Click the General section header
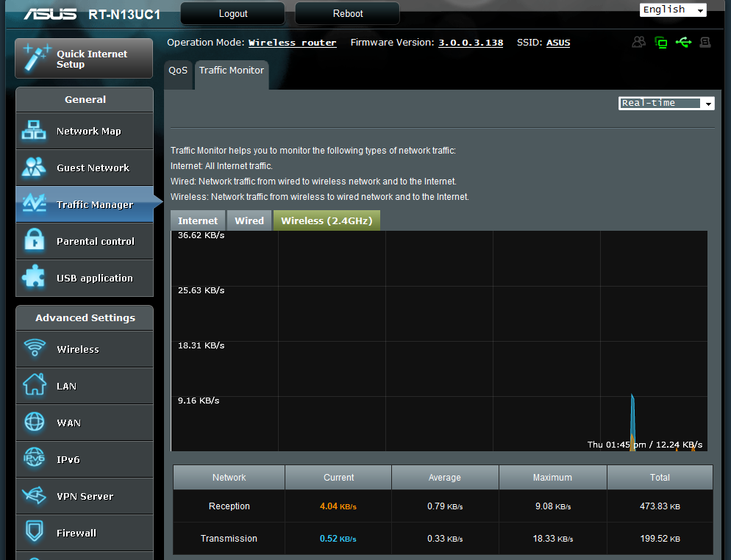This screenshot has width=731, height=560. [x=85, y=99]
